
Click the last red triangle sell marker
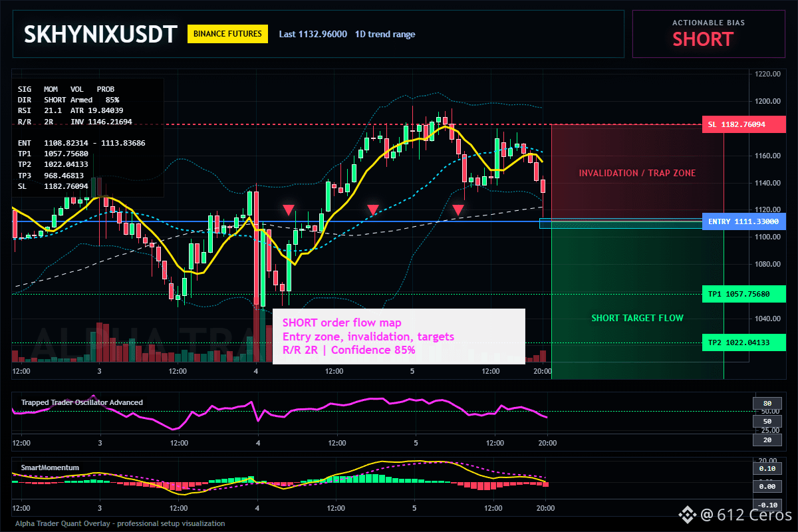tap(458, 210)
